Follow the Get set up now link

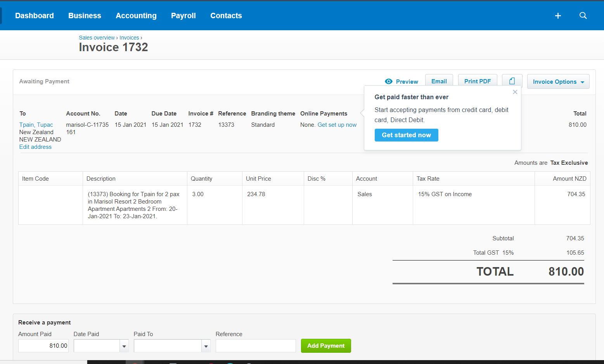tap(337, 124)
